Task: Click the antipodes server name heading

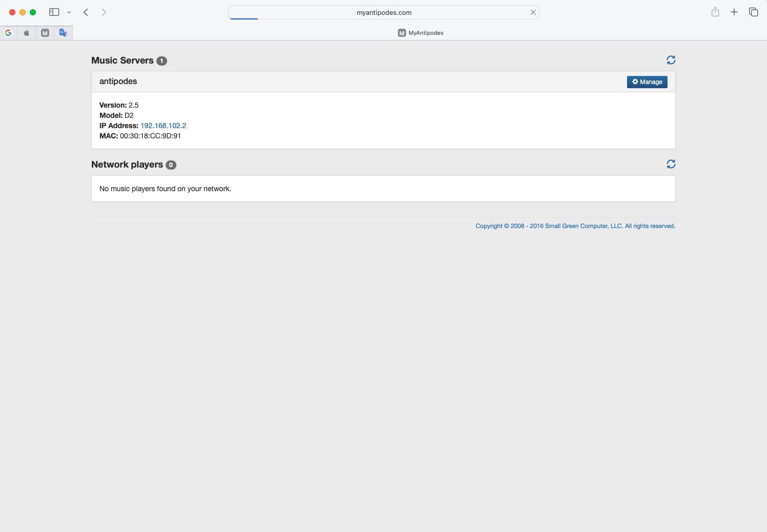Action: (118, 81)
